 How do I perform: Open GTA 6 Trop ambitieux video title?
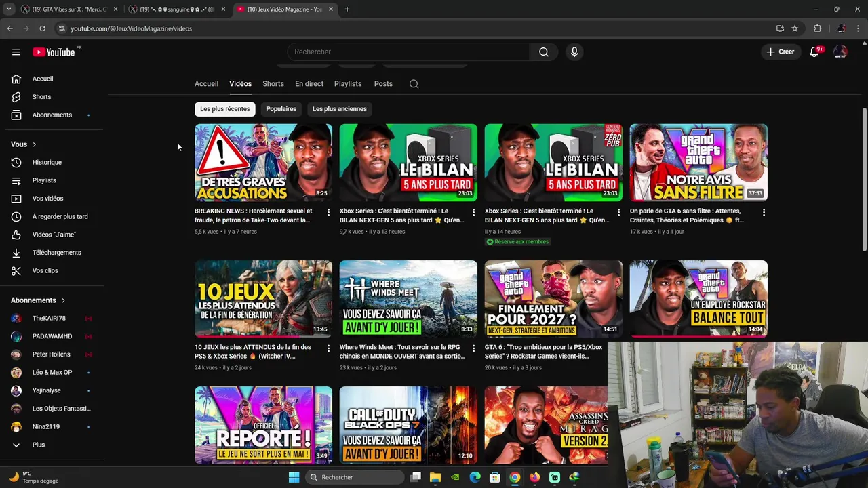544,351
